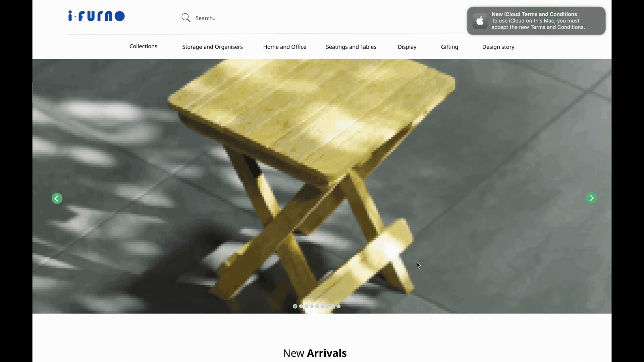Click the wooden stool banner image

(322, 186)
